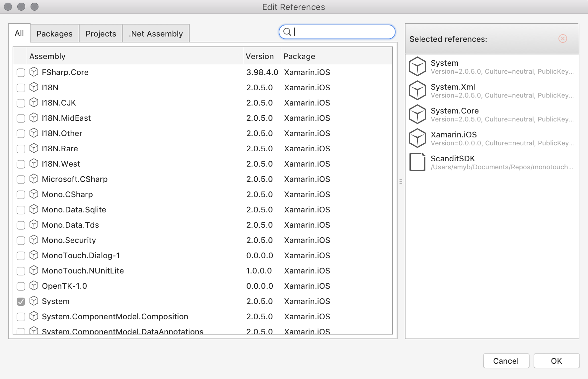The width and height of the screenshot is (588, 379).
Task: Click the MonoTouch.NUnitLite assembly package icon
Action: click(34, 270)
